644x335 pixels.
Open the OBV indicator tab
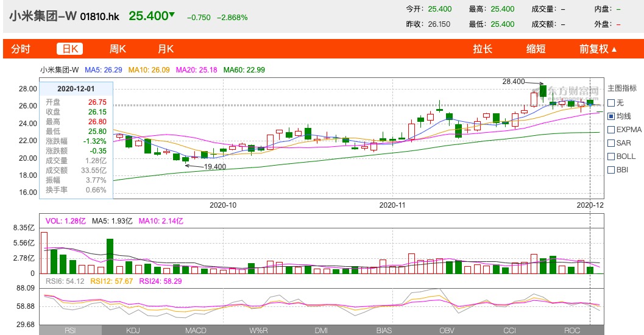(447, 330)
